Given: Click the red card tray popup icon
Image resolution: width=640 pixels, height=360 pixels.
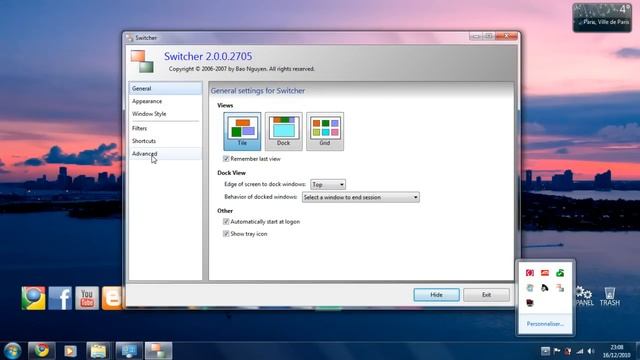Looking at the screenshot, I should [x=545, y=273].
